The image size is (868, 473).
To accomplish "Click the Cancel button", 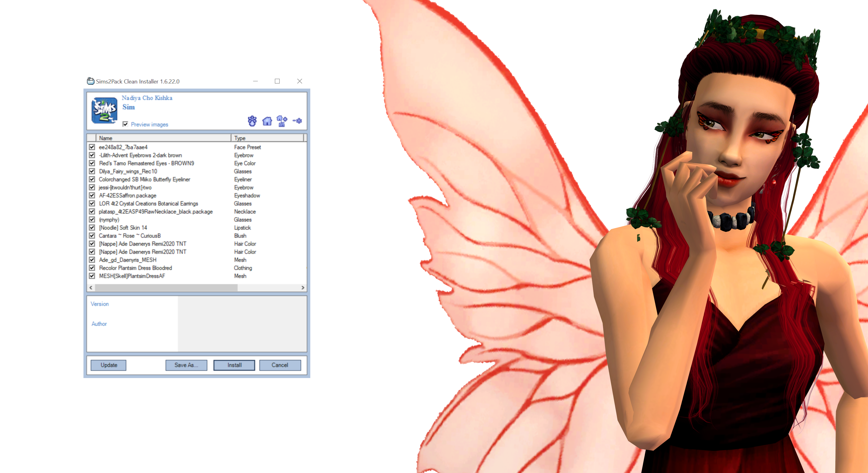I will coord(280,365).
